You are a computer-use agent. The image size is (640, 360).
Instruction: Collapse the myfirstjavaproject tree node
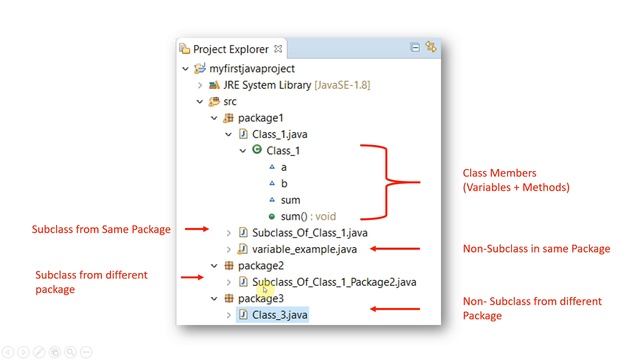(185, 69)
